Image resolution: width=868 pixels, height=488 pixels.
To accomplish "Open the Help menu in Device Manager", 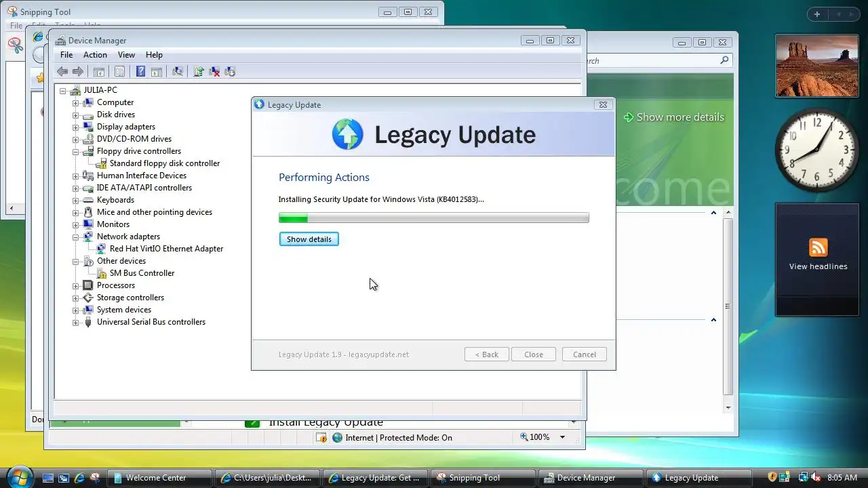I will (x=154, y=55).
